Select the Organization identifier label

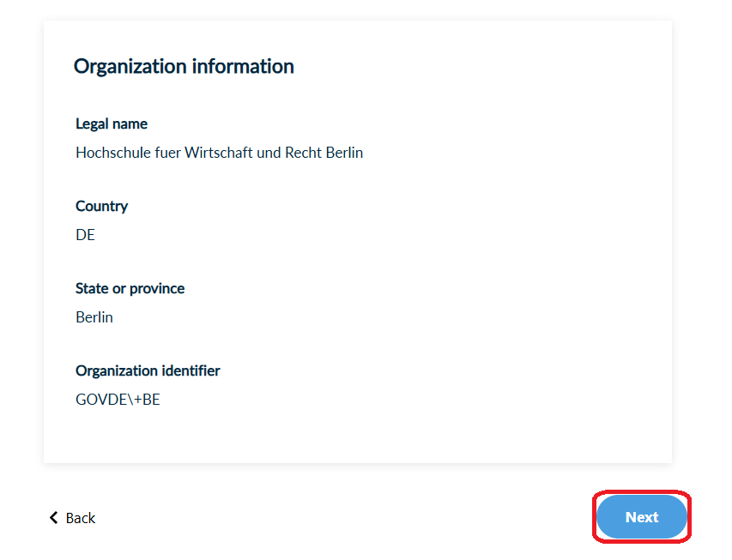[148, 371]
